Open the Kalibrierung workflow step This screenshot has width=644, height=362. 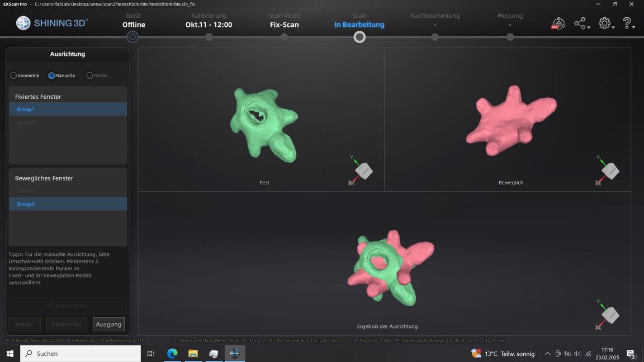click(x=209, y=20)
